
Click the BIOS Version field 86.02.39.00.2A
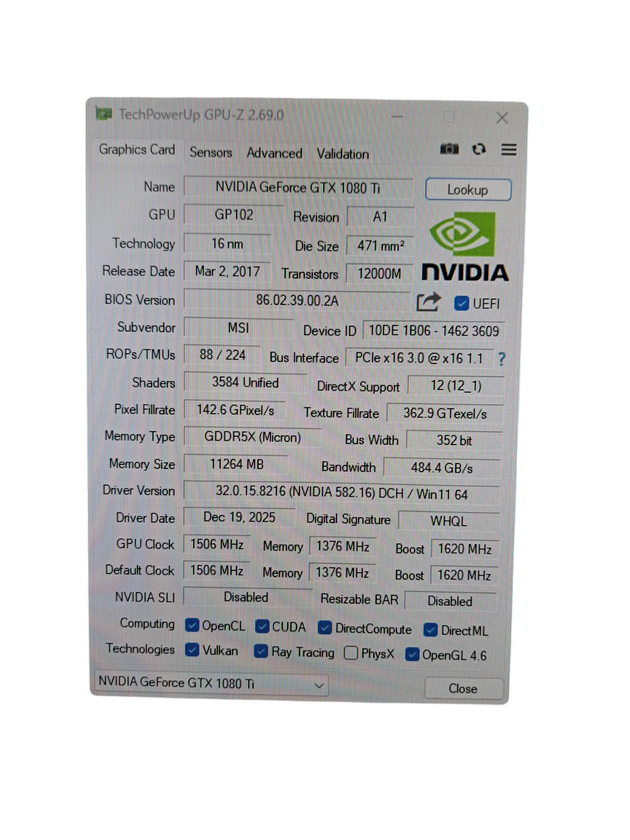pos(297,300)
